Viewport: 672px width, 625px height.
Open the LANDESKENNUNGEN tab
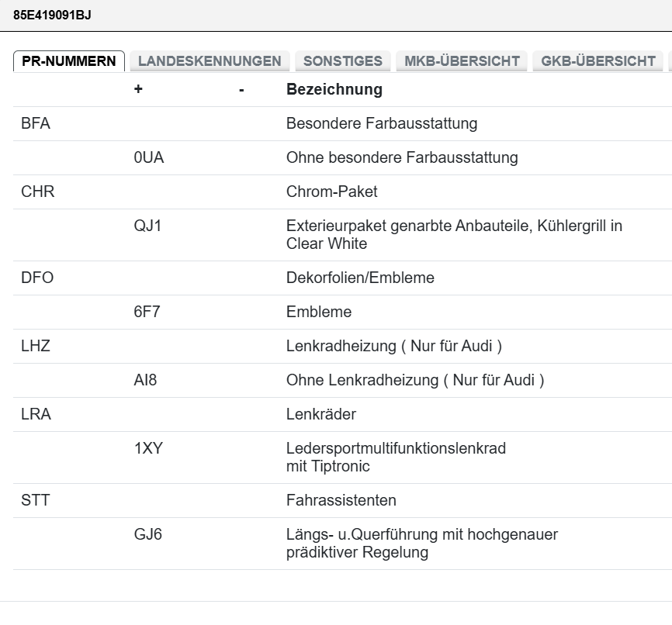(210, 61)
